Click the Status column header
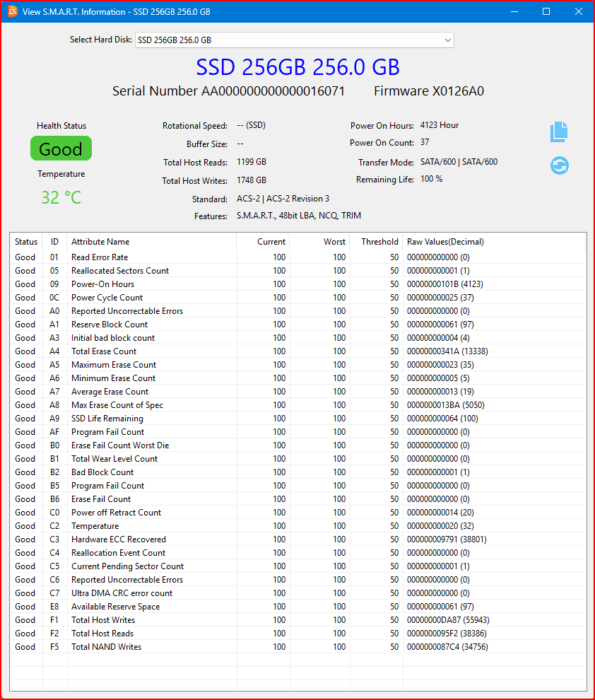This screenshot has height=700, width=595. click(x=26, y=242)
